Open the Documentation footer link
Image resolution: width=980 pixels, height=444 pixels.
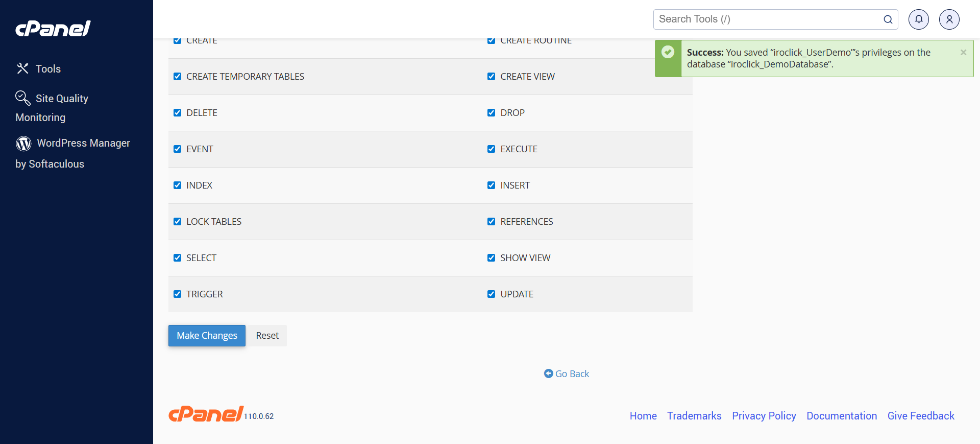point(841,416)
